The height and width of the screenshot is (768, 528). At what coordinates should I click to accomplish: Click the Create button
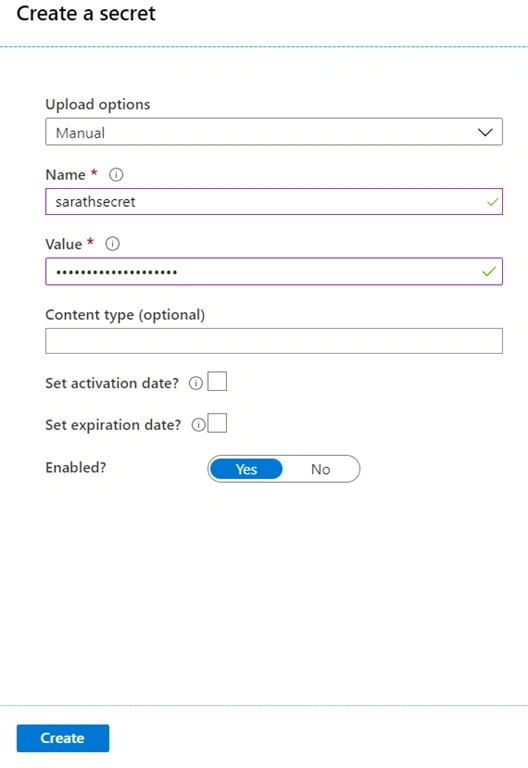pos(63,738)
